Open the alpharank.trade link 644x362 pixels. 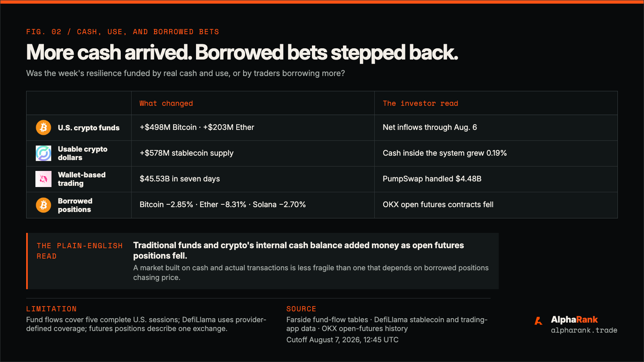pyautogui.click(x=584, y=330)
